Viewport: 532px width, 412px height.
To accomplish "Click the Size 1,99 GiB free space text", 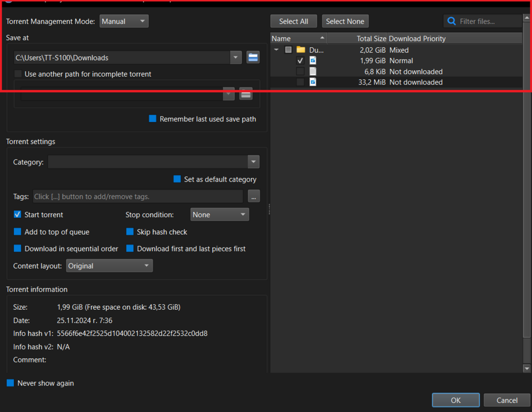I will pos(119,307).
